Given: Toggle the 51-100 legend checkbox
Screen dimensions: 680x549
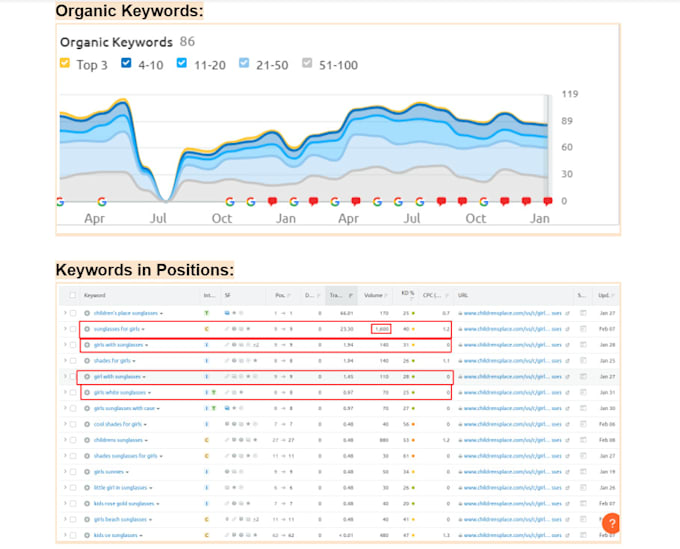Looking at the screenshot, I should (x=307, y=63).
